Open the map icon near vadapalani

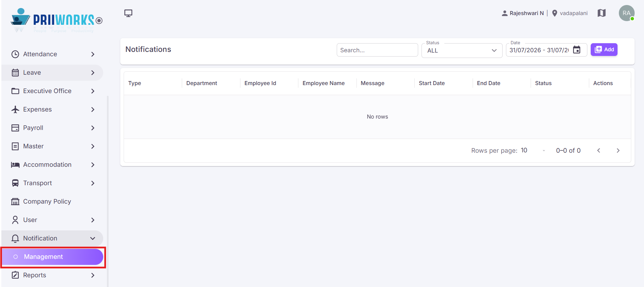(x=601, y=13)
